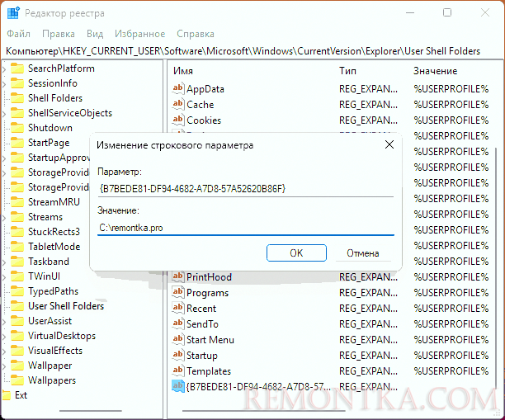Click the SendTo string value icon
Screen dimensions: 505x420
177,323
